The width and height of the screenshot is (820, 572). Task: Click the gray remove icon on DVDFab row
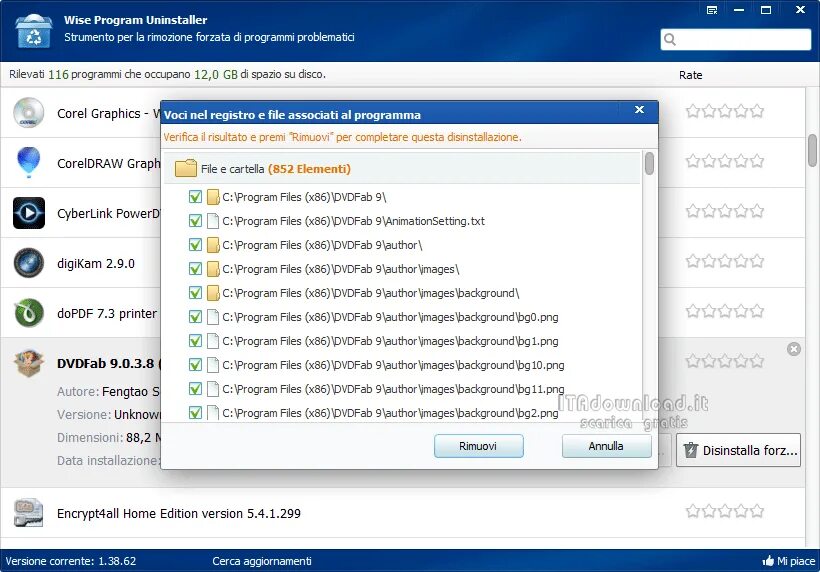pyautogui.click(x=793, y=349)
